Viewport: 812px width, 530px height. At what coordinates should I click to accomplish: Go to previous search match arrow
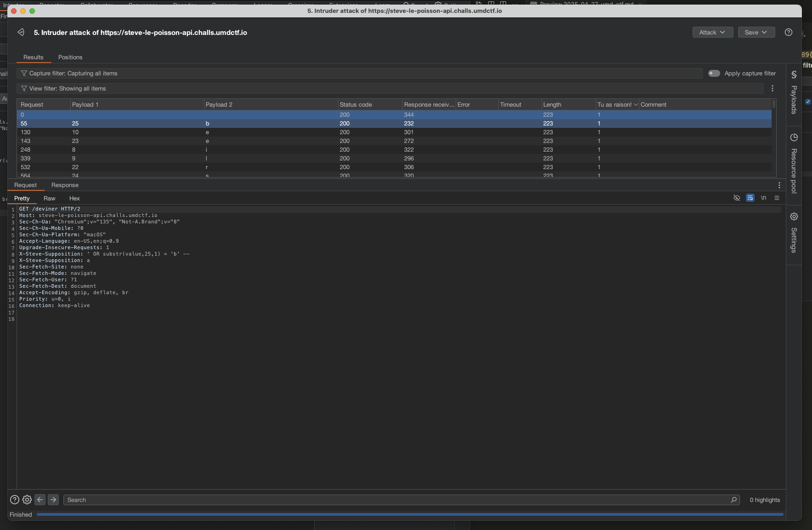[40, 500]
